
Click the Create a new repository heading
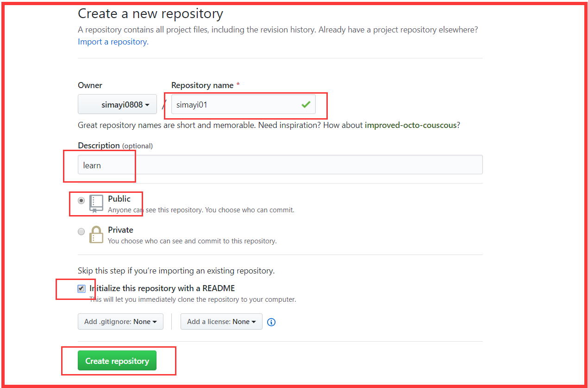point(150,13)
